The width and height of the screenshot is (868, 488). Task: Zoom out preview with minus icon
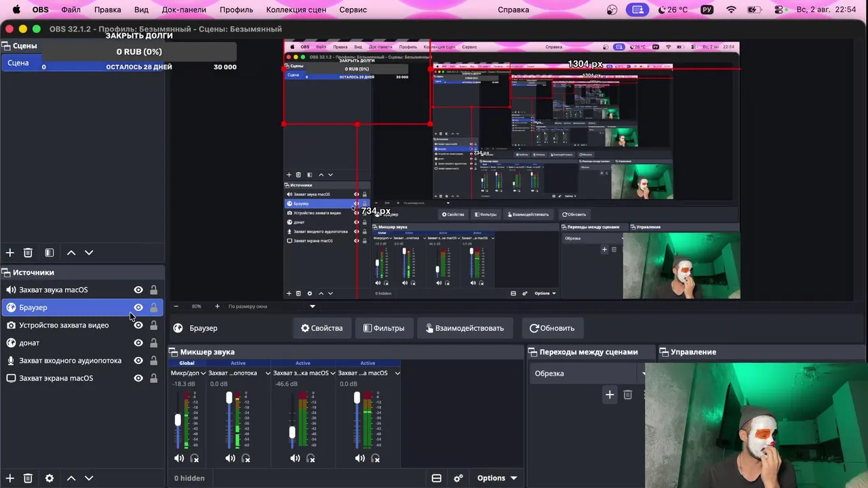[x=176, y=306]
